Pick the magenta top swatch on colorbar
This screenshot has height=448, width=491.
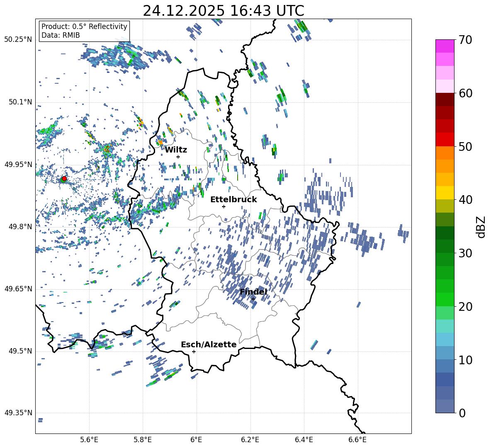coord(445,46)
